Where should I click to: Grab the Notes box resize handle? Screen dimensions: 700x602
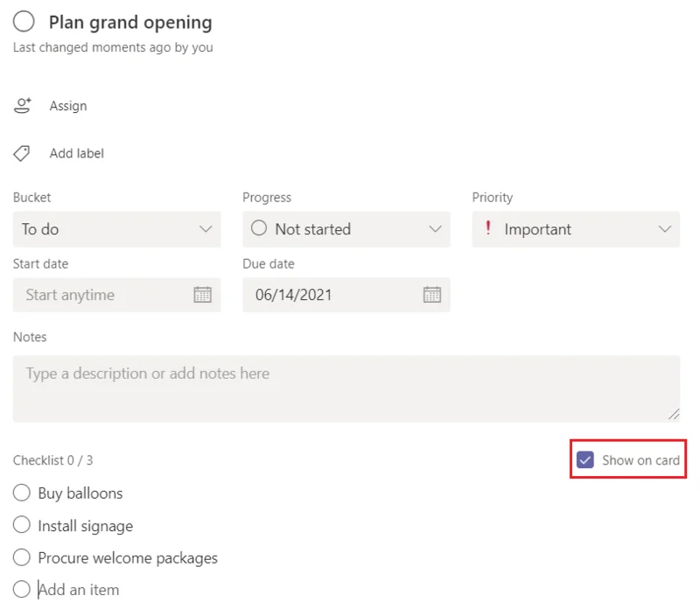point(674,415)
